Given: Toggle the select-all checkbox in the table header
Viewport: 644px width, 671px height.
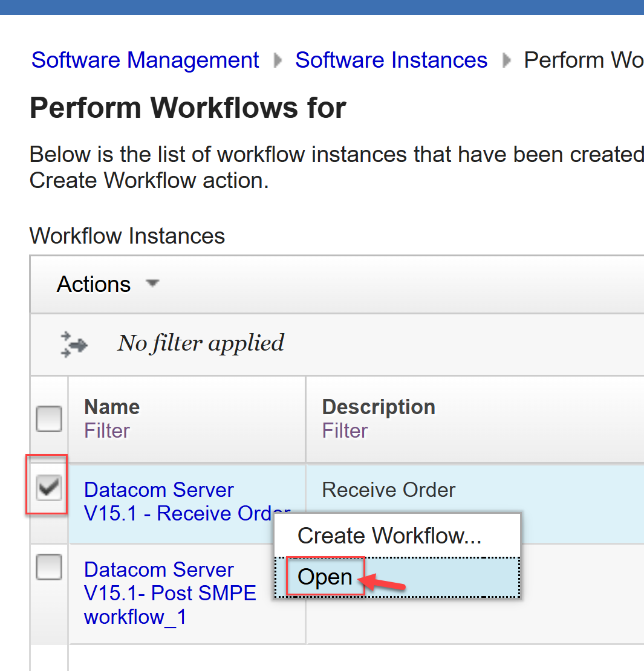Looking at the screenshot, I should point(49,418).
